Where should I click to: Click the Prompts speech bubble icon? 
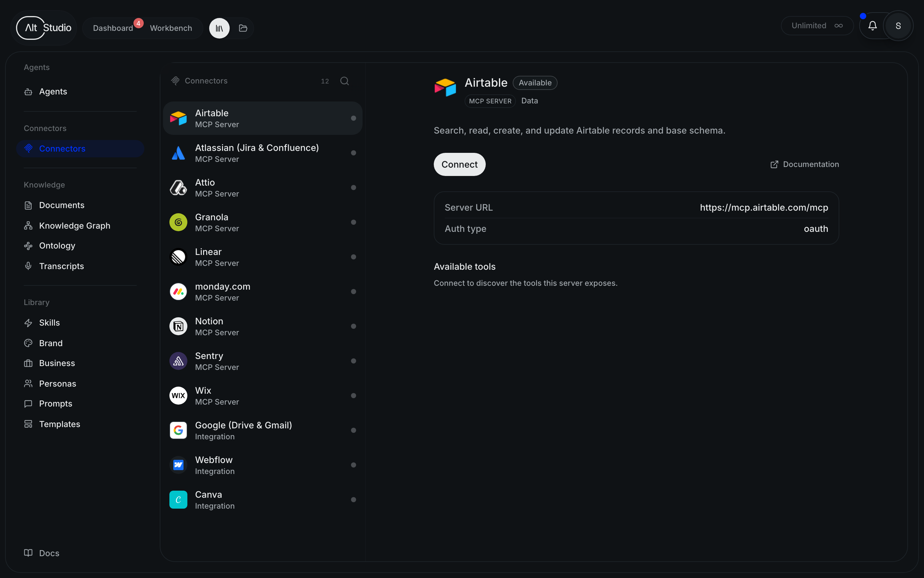28,404
